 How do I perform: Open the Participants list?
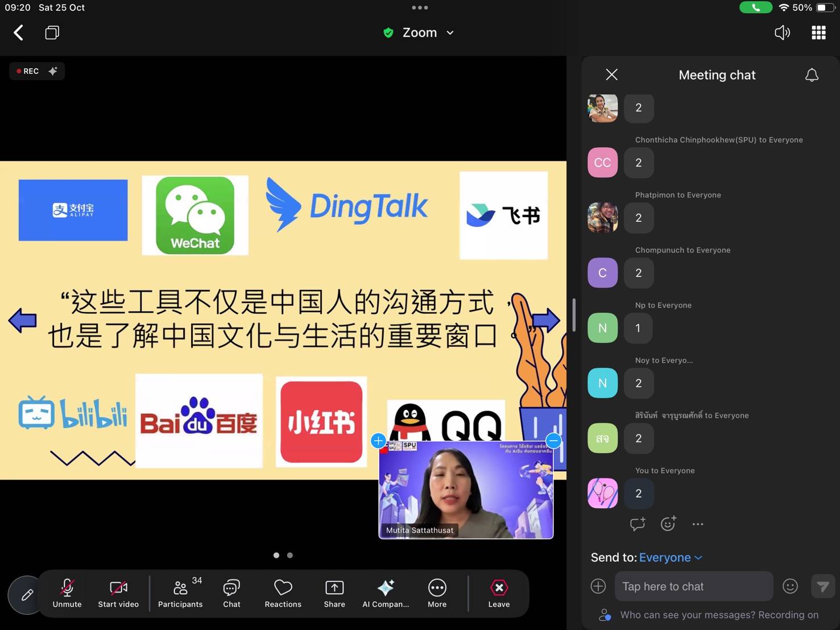tap(180, 593)
